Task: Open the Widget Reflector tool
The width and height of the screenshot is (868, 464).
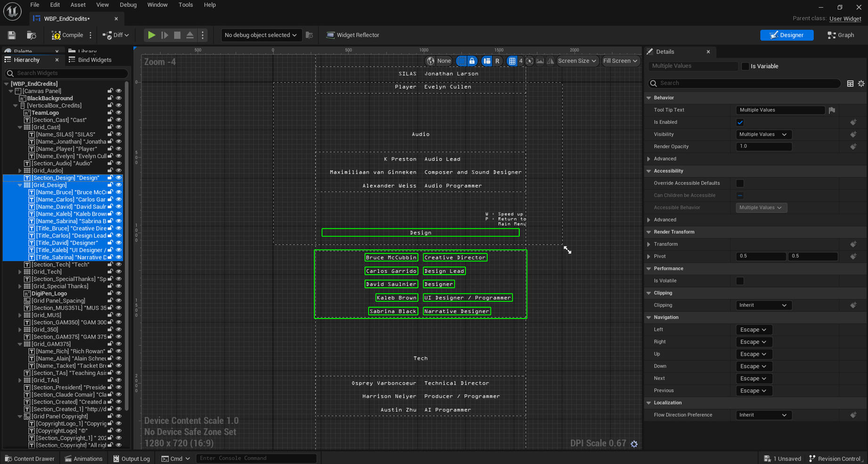Action: tap(352, 35)
